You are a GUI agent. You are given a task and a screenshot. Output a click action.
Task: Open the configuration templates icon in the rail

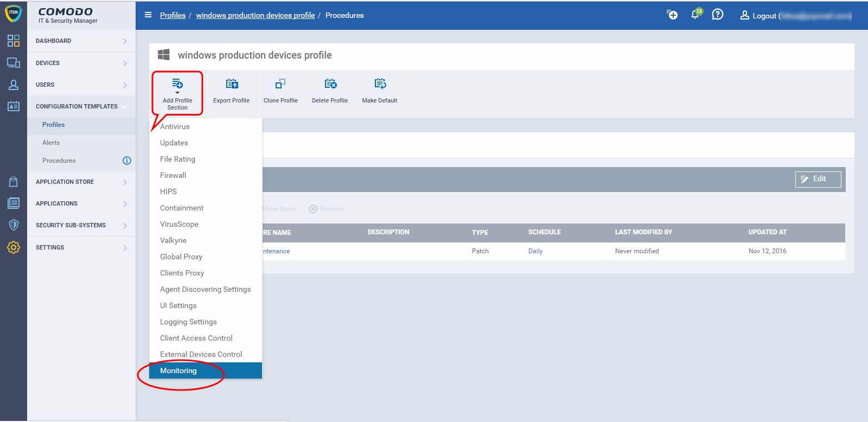tap(14, 106)
